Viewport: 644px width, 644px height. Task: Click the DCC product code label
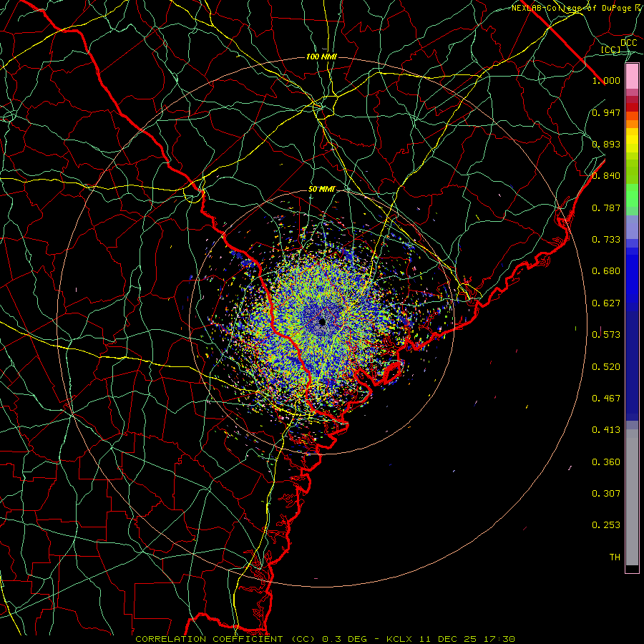tap(628, 43)
